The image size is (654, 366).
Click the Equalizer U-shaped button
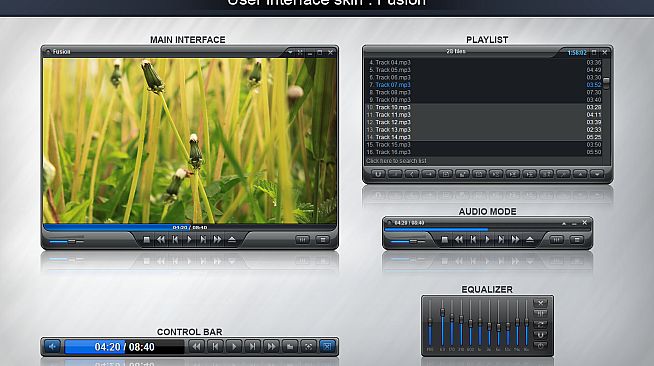541,335
